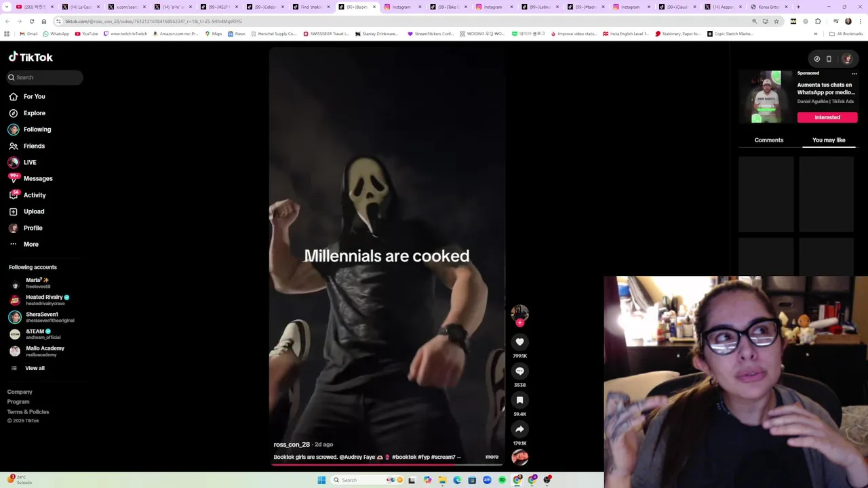Open the sponsored ad three-dot menu
This screenshot has width=868, height=488.
[854, 73]
